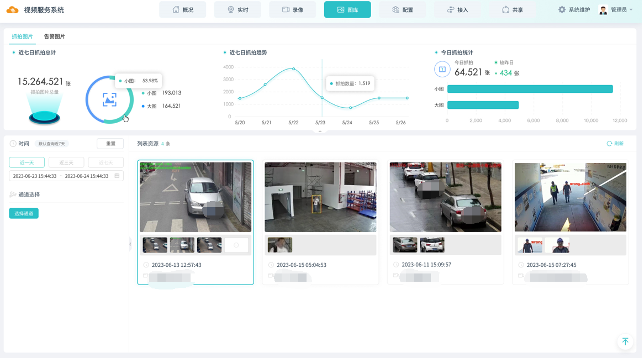Select the white car crop thumbnail
This screenshot has width=644, height=358.
click(432, 245)
